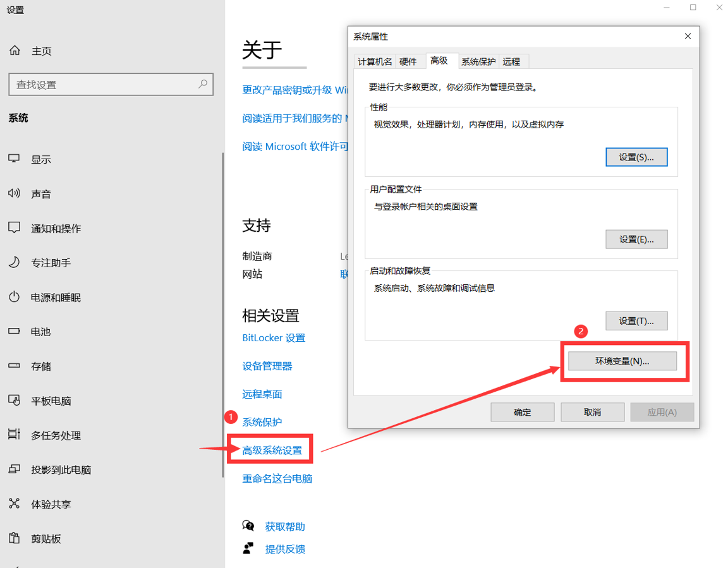
Task: Open the BitLocker 设置 link
Action: click(274, 338)
